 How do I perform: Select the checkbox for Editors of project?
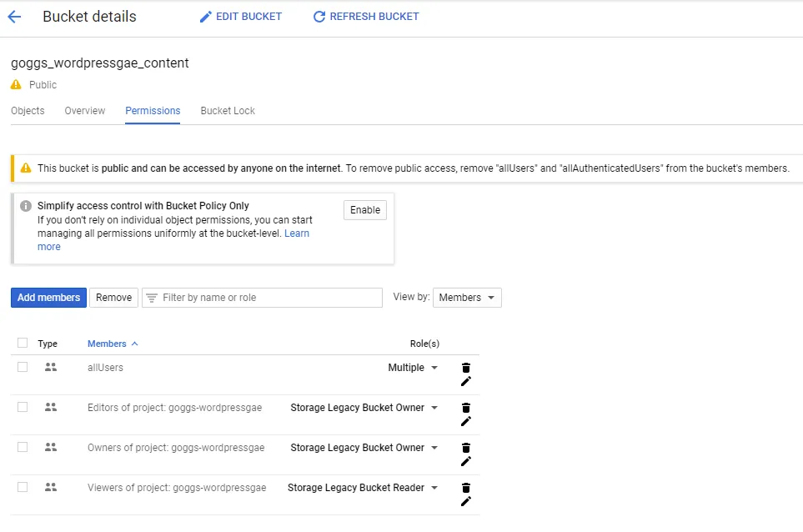(23, 406)
